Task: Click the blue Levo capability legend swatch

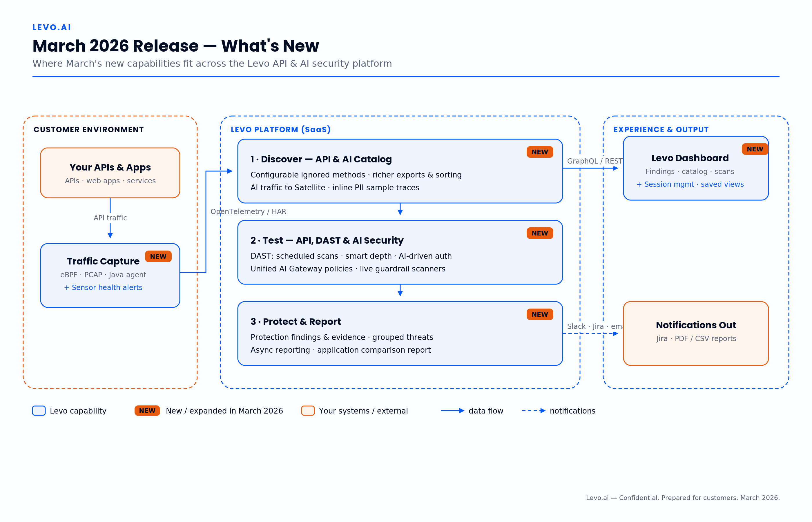Action: (x=39, y=410)
